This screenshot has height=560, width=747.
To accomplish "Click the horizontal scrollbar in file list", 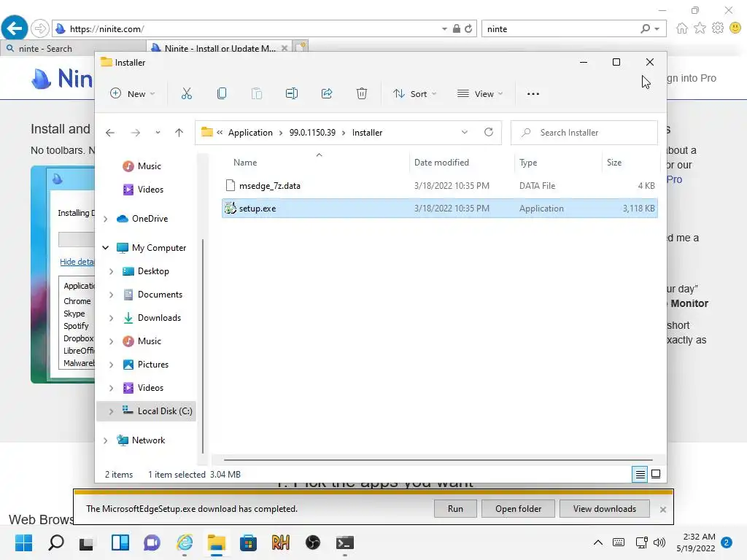I will coord(438,460).
